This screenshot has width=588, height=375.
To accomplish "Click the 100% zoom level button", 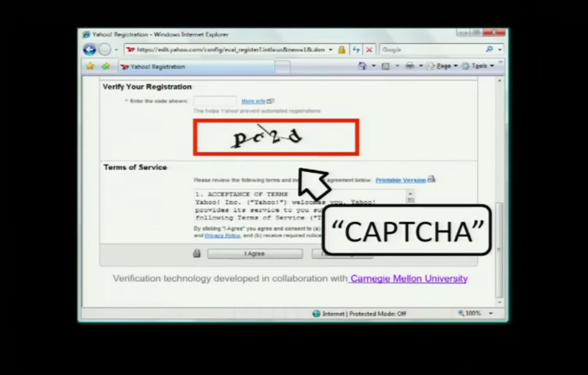I will [x=470, y=313].
